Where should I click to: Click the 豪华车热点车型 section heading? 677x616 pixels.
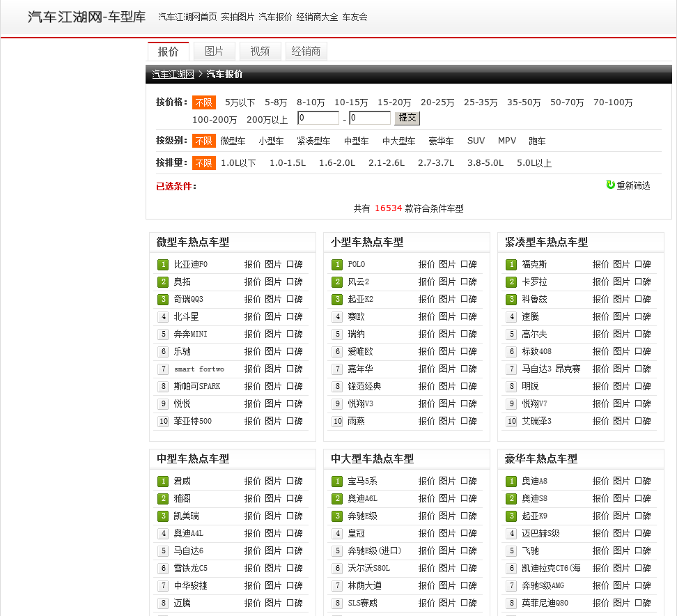tap(540, 459)
